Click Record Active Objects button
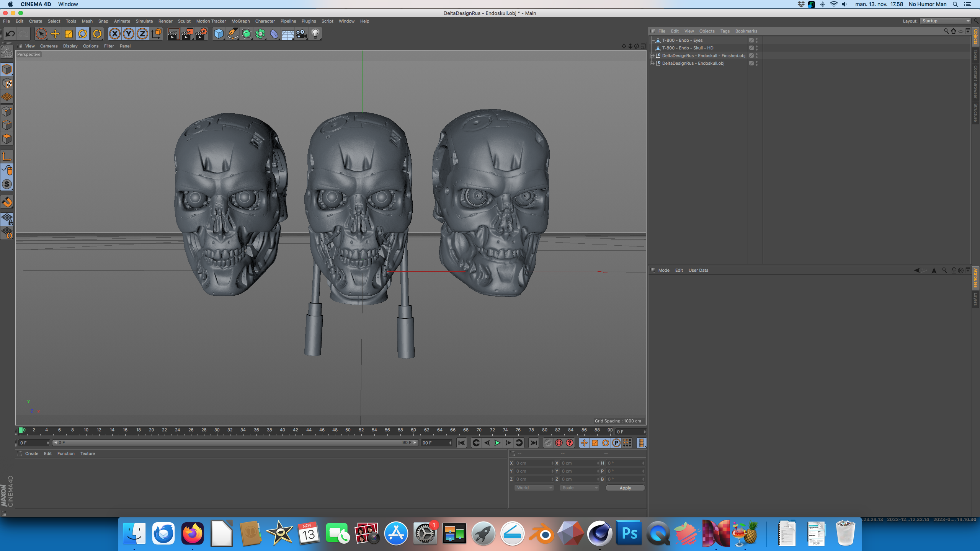 (548, 443)
